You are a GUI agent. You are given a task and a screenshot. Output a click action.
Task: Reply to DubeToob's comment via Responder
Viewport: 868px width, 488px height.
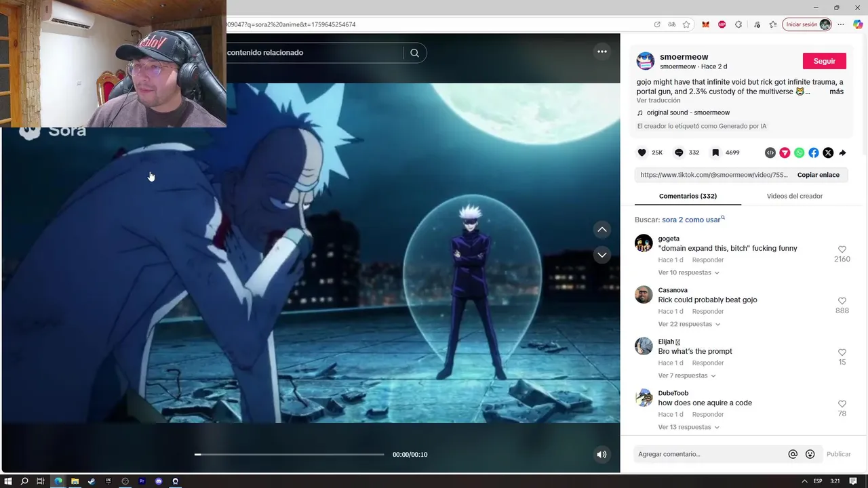708,414
